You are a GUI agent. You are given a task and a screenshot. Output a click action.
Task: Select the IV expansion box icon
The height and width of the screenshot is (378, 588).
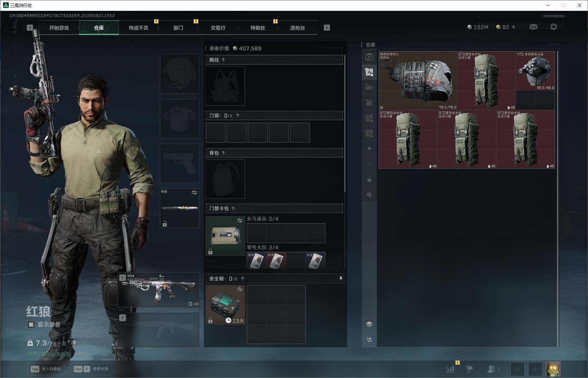point(369,102)
